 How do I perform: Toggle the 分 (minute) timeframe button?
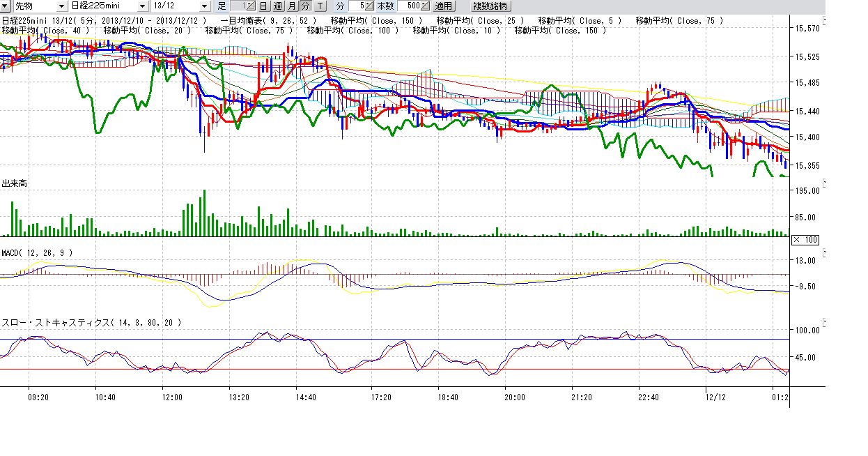click(305, 6)
